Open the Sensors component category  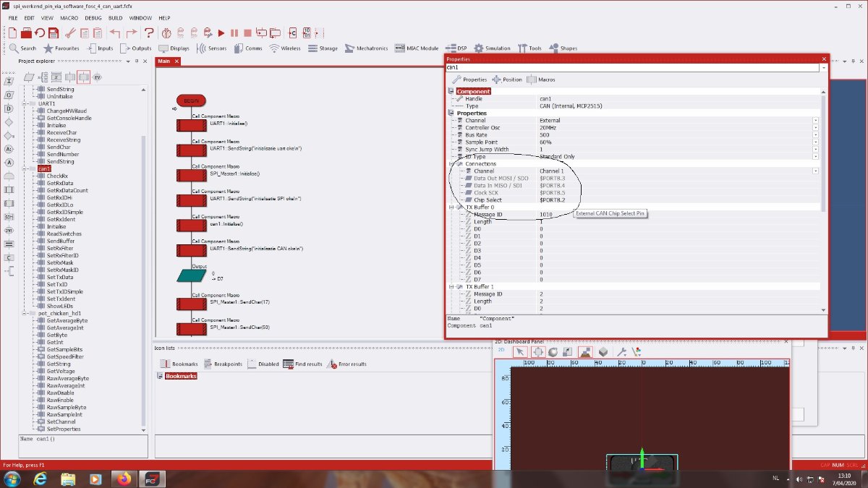(x=211, y=48)
